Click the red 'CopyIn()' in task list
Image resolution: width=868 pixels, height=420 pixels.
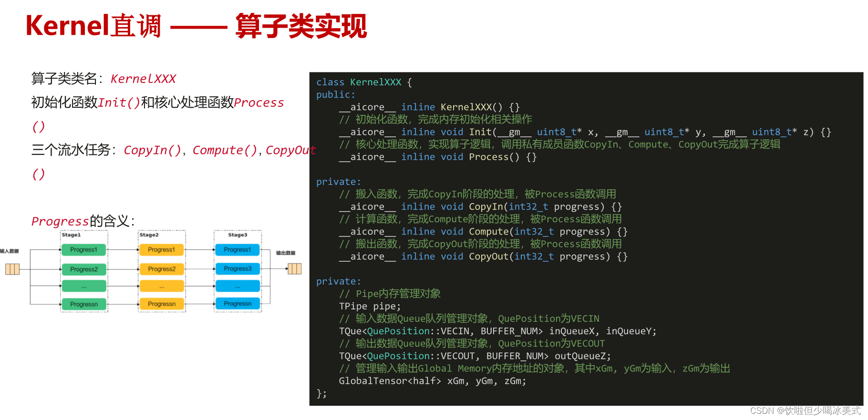click(x=153, y=150)
